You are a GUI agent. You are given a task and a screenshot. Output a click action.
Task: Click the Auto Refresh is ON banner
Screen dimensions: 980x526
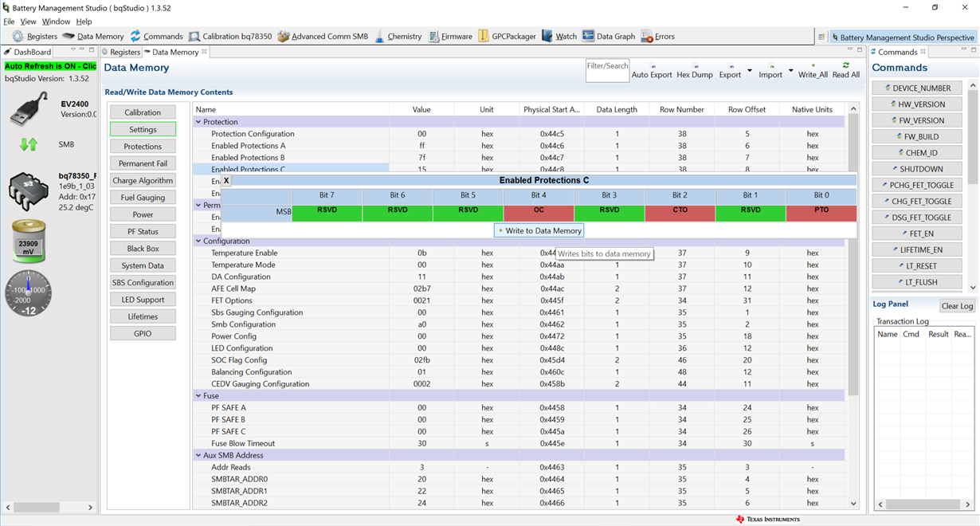click(x=50, y=66)
